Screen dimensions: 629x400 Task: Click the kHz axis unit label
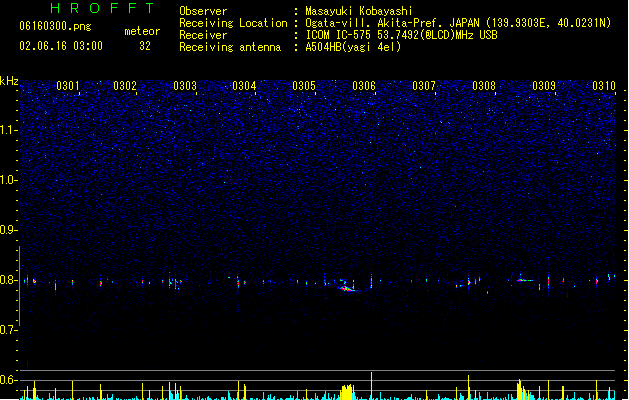9,81
